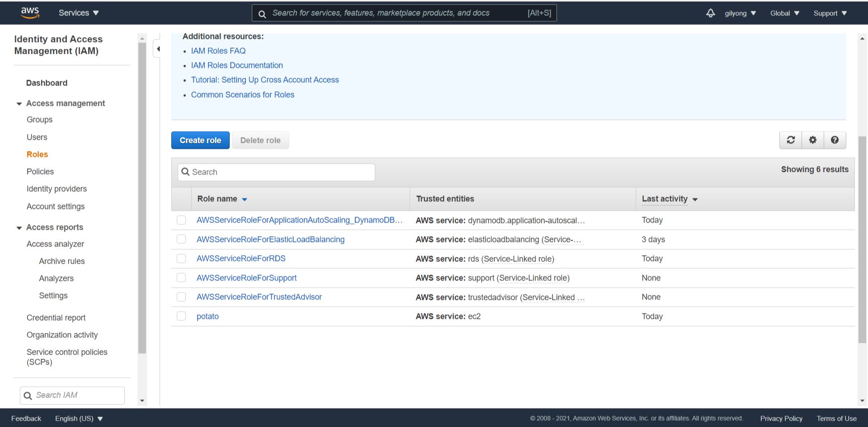Image resolution: width=868 pixels, height=427 pixels.
Task: Collapse the Access management section
Action: coord(19,104)
